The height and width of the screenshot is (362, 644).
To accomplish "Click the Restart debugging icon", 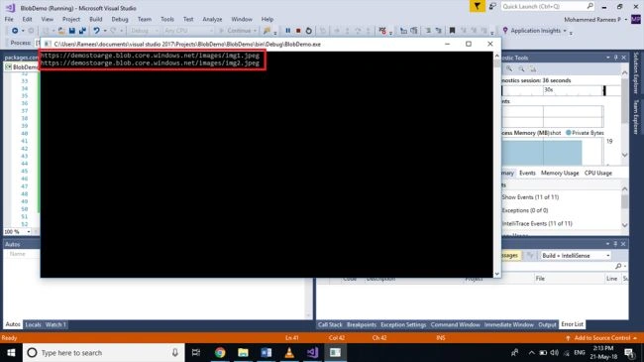I will (x=308, y=31).
